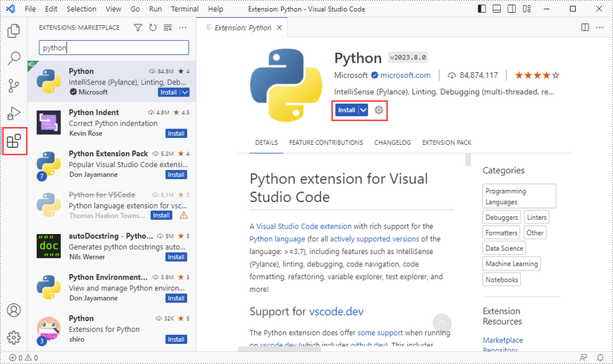Open notifications bell in status bar

click(x=600, y=358)
